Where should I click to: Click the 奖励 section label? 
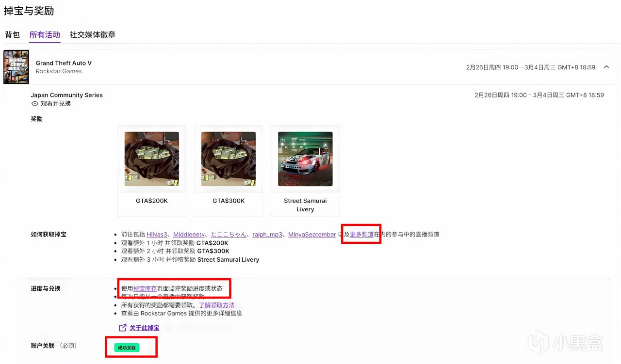(37, 119)
